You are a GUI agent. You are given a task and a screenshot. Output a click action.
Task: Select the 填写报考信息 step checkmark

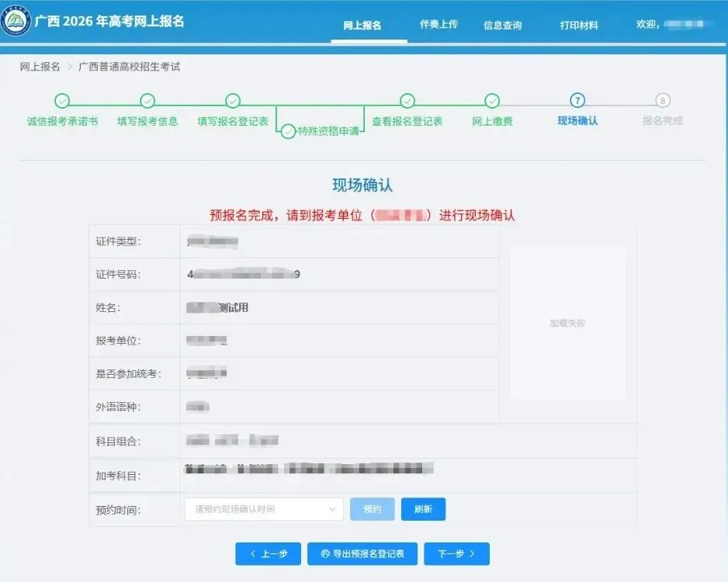tap(147, 101)
